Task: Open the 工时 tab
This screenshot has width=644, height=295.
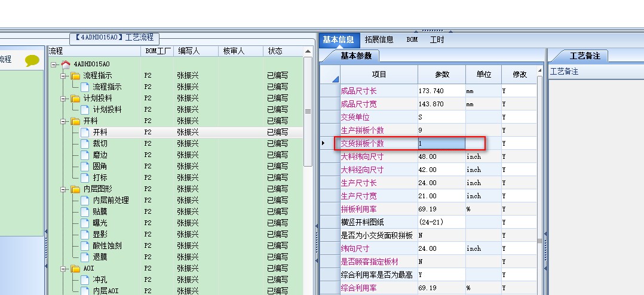Action: coord(437,40)
